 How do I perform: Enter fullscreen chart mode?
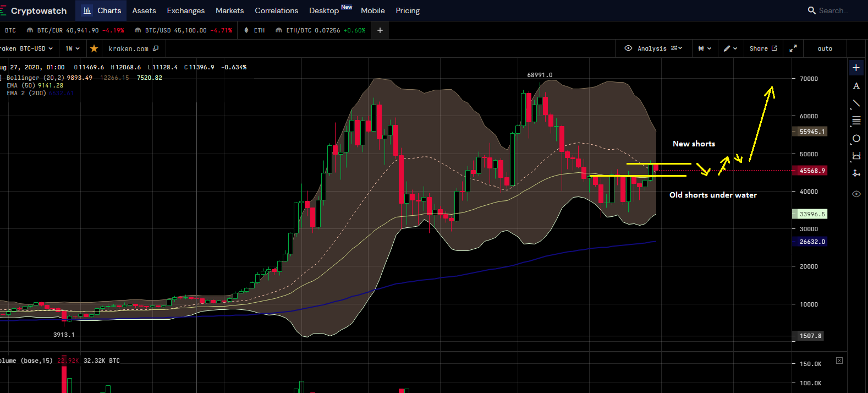[793, 48]
